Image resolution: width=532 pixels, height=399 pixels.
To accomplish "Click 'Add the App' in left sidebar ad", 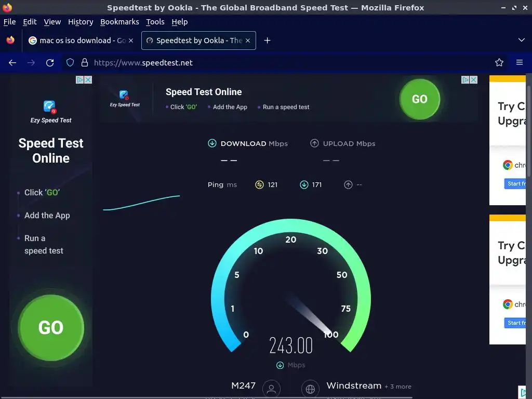I will pyautogui.click(x=47, y=216).
